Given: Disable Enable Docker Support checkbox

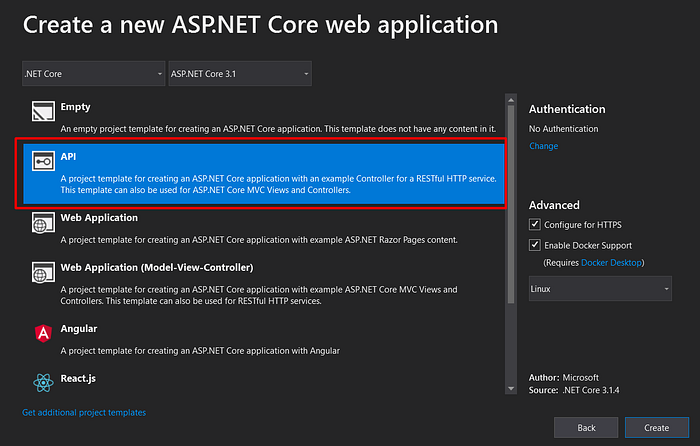Looking at the screenshot, I should pyautogui.click(x=535, y=245).
